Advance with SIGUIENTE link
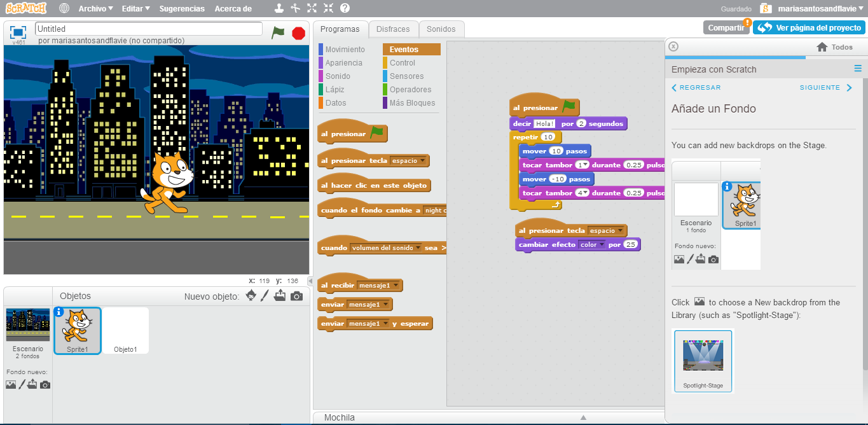The width and height of the screenshot is (868, 425). [825, 88]
